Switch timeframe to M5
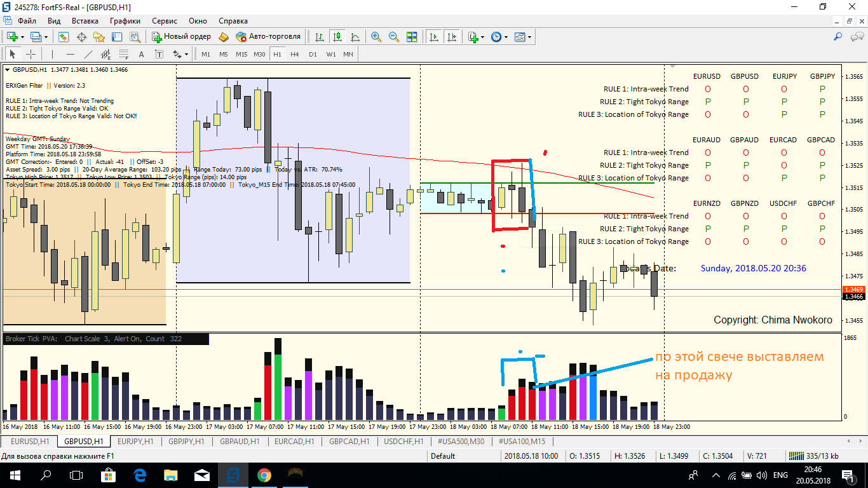 (224, 54)
